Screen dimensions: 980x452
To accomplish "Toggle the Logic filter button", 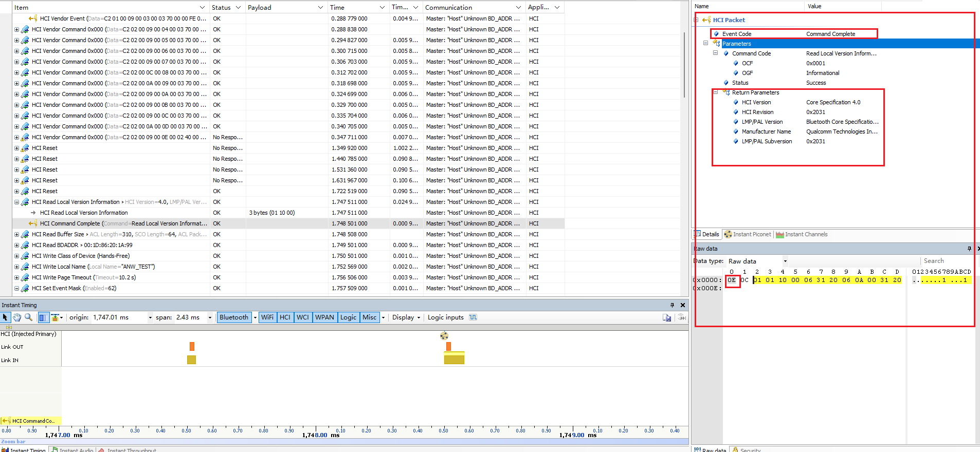I will click(x=348, y=317).
